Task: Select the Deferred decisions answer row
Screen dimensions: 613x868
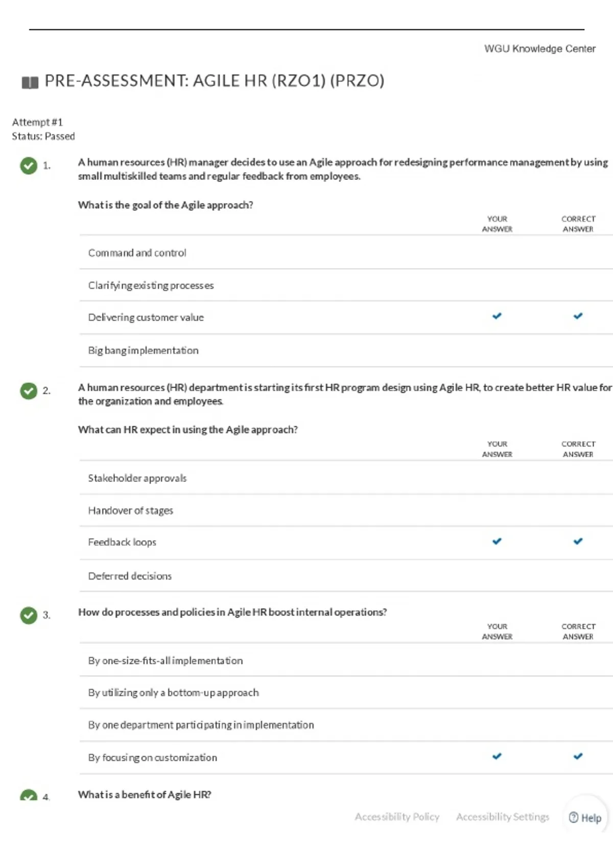Action: pyautogui.click(x=346, y=576)
